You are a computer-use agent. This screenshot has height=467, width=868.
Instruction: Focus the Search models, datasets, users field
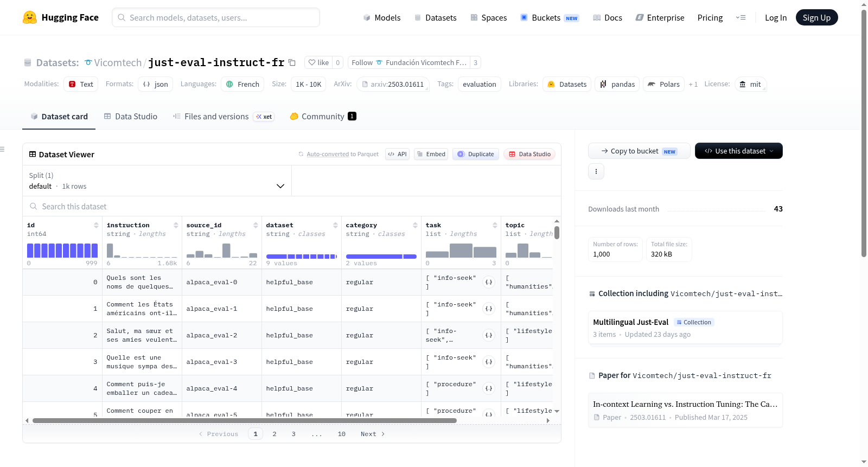click(x=216, y=17)
